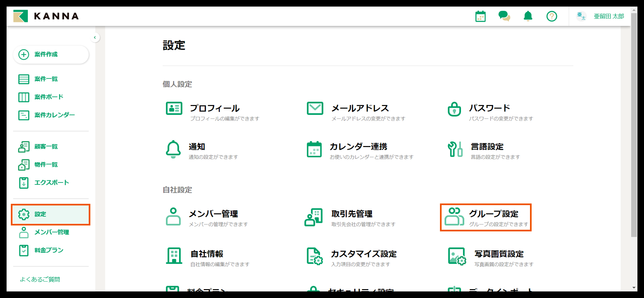Image resolution: width=644 pixels, height=298 pixels.
Task: Open the chat messages icon
Action: (504, 16)
